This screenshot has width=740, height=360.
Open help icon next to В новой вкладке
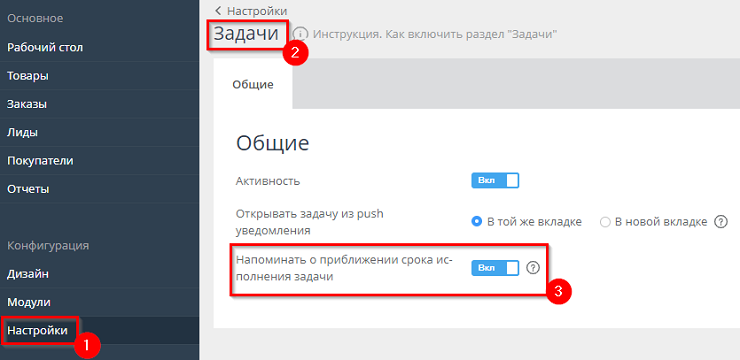pos(720,222)
